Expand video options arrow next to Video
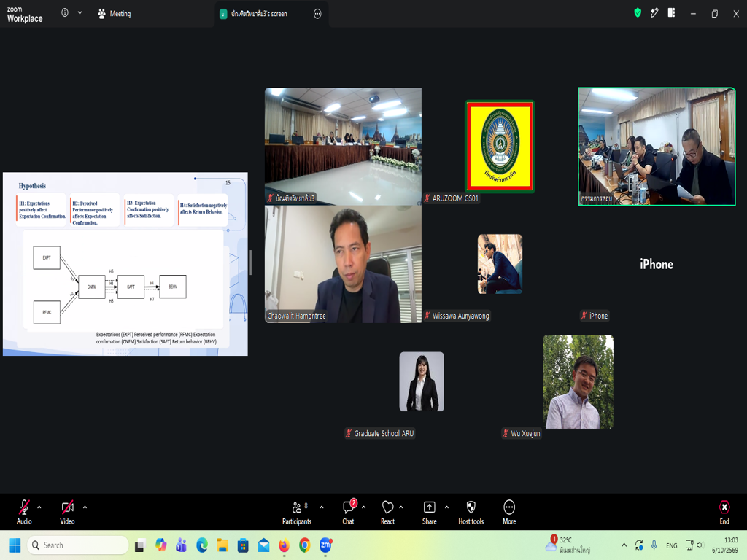Viewport: 747px width, 560px height. point(85,507)
